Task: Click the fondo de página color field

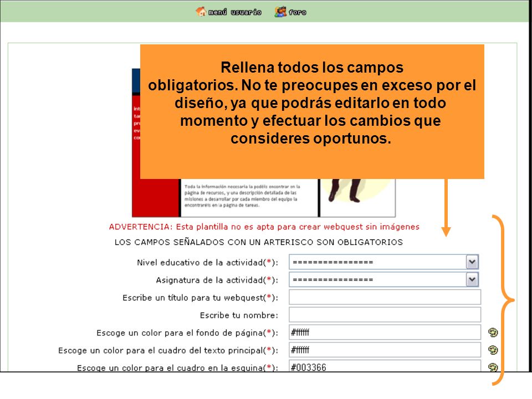Action: [x=385, y=332]
